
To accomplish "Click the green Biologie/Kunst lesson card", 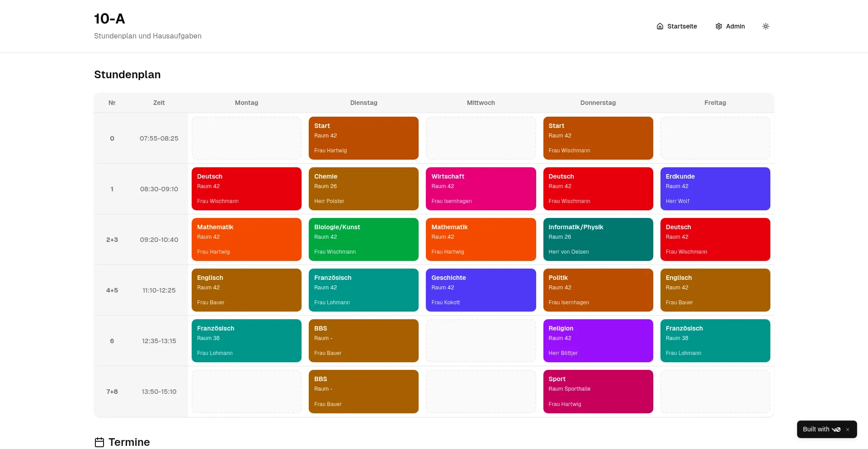I will coord(363,239).
